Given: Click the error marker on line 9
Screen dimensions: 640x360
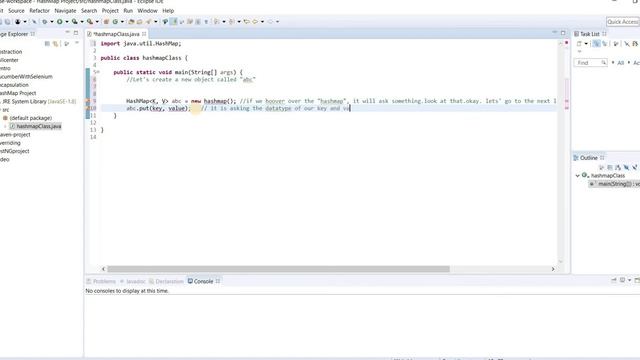Looking at the screenshot, I should (88, 101).
